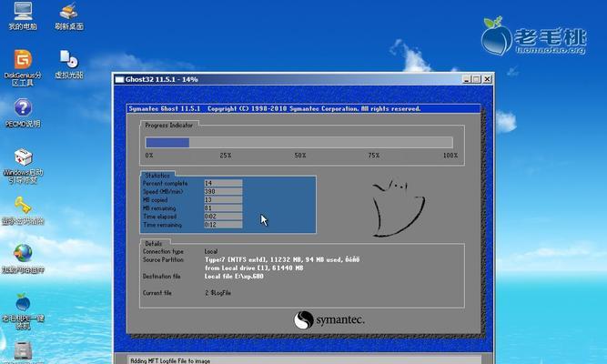This screenshot has height=364, width=607.
Task: Click the Speed (MB/min) value field
Action: (223, 191)
